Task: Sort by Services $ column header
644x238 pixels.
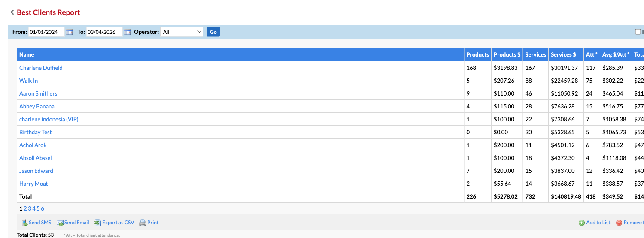Action: coord(563,54)
